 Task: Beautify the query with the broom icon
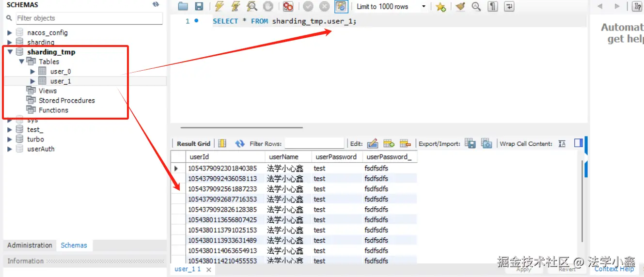pyautogui.click(x=460, y=6)
